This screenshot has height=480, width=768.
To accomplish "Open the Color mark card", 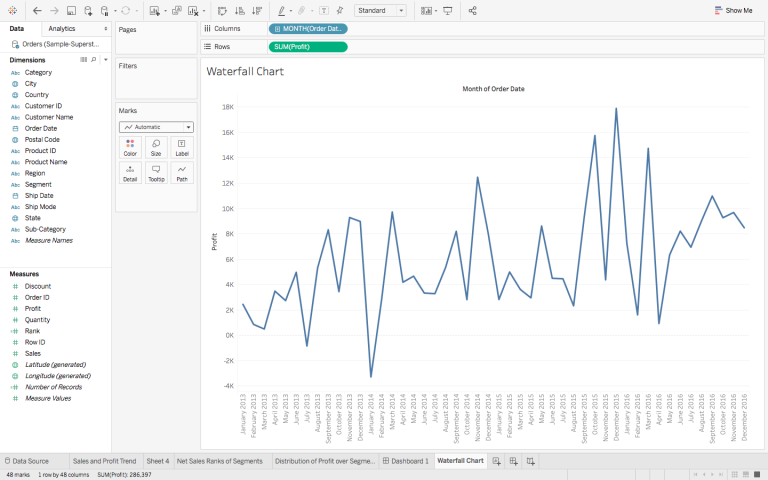I will point(130,148).
